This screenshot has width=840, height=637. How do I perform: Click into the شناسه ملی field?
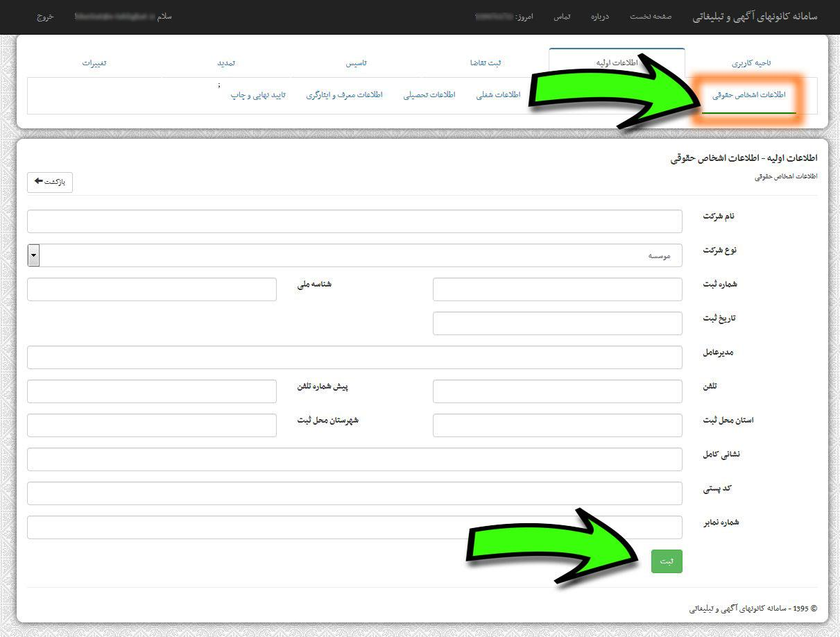[x=152, y=289]
